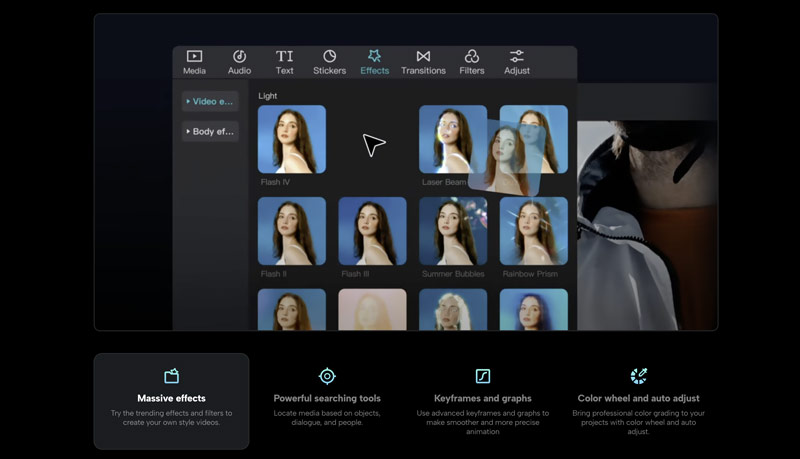The width and height of the screenshot is (800, 459).
Task: Expand the Body effects category
Action: [210, 131]
